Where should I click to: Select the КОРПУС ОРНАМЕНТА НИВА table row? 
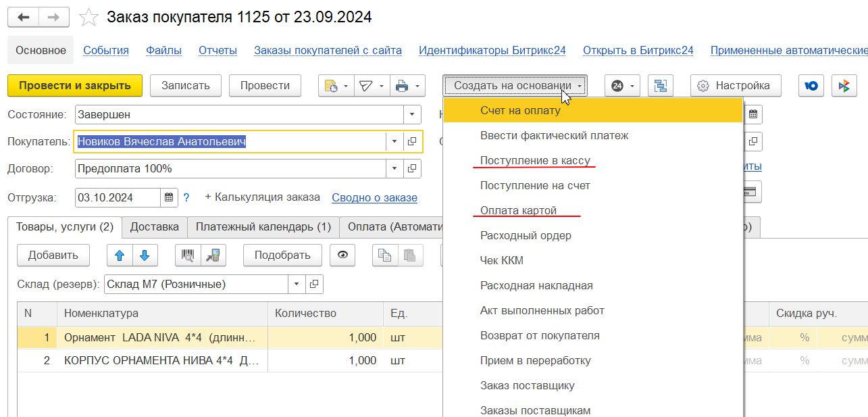pos(161,360)
